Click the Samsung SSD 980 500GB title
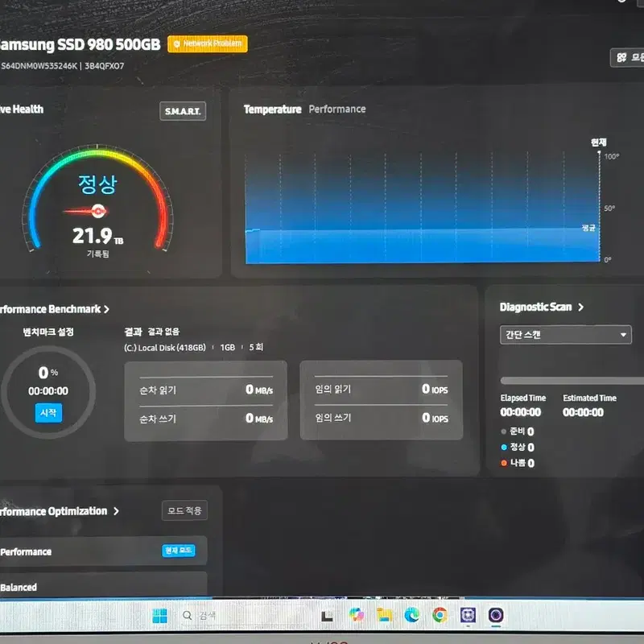 tap(80, 44)
